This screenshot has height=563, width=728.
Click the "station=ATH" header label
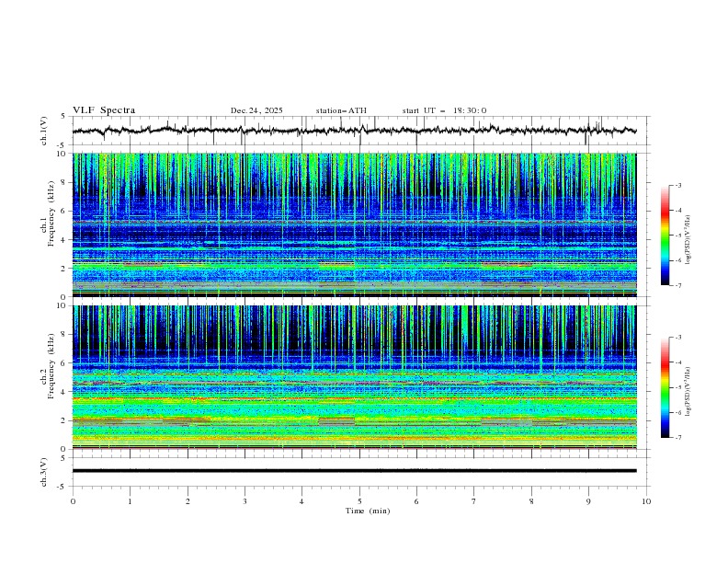340,110
